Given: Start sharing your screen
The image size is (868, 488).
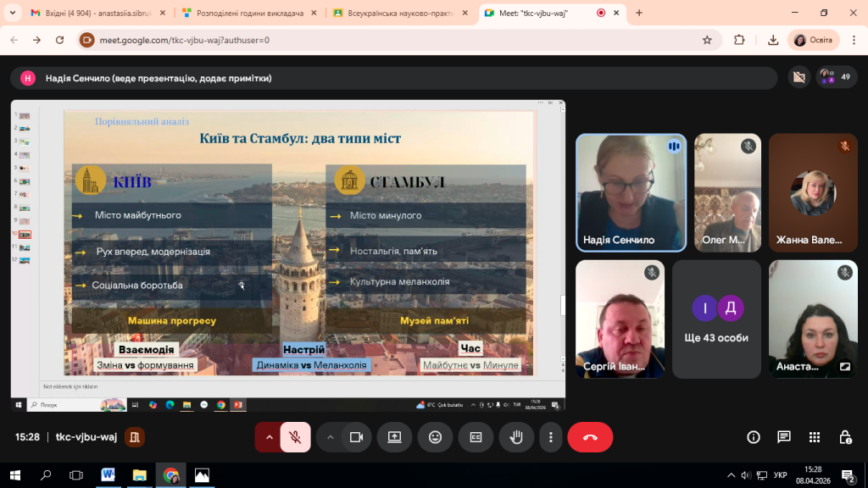Looking at the screenshot, I should tap(394, 437).
